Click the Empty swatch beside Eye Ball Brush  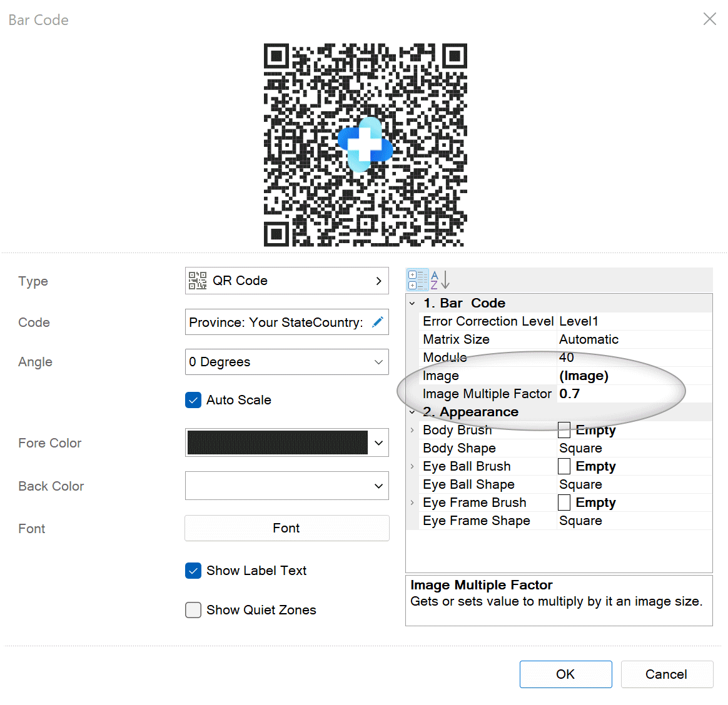click(x=564, y=466)
